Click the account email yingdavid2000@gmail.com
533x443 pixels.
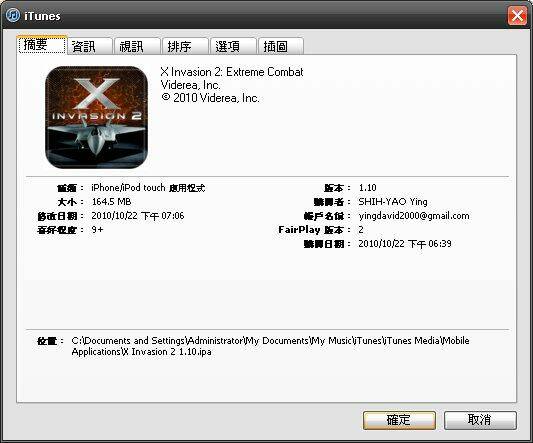point(414,216)
